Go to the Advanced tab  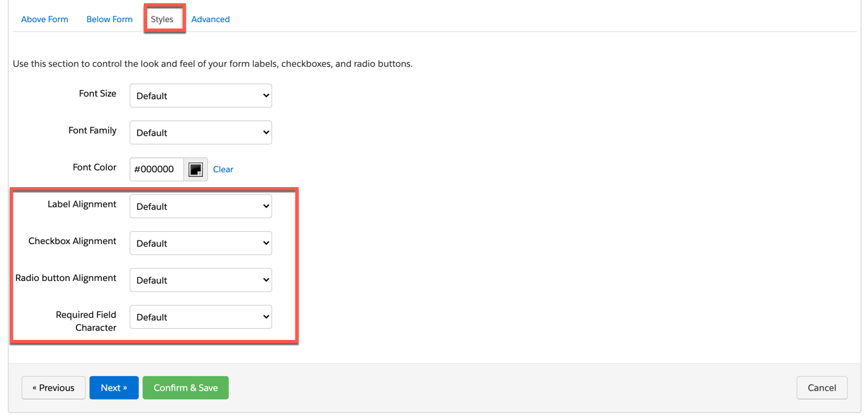coord(211,19)
